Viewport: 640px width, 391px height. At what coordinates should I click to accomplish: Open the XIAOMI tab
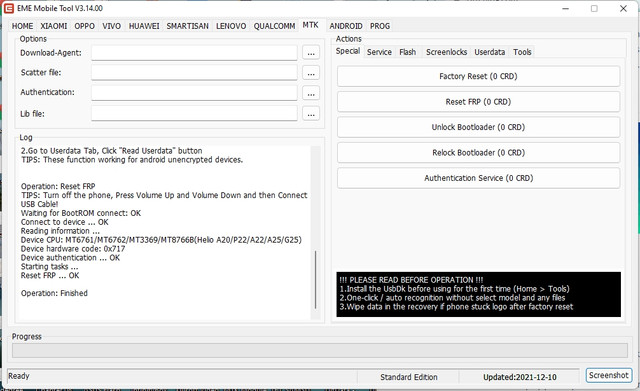pyautogui.click(x=54, y=26)
